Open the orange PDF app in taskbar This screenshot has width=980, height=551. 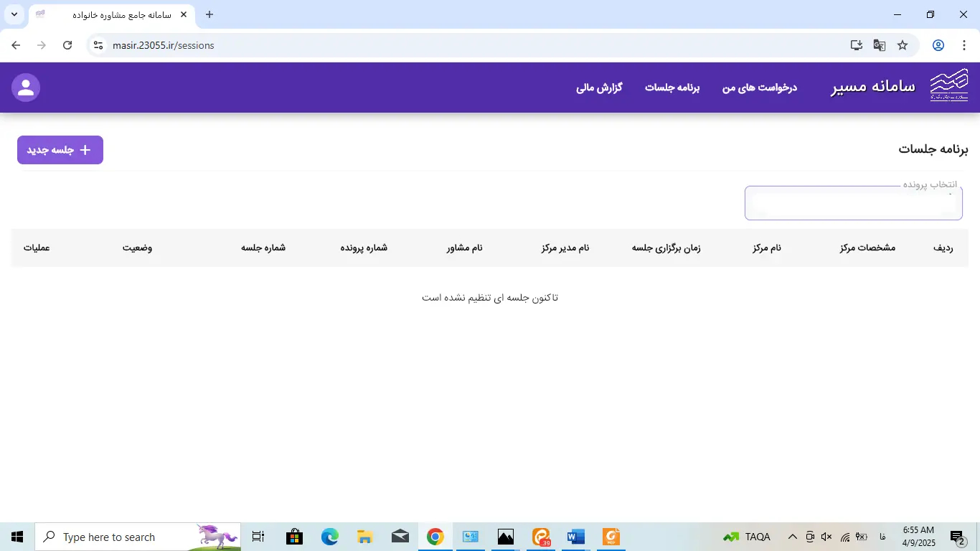(611, 537)
